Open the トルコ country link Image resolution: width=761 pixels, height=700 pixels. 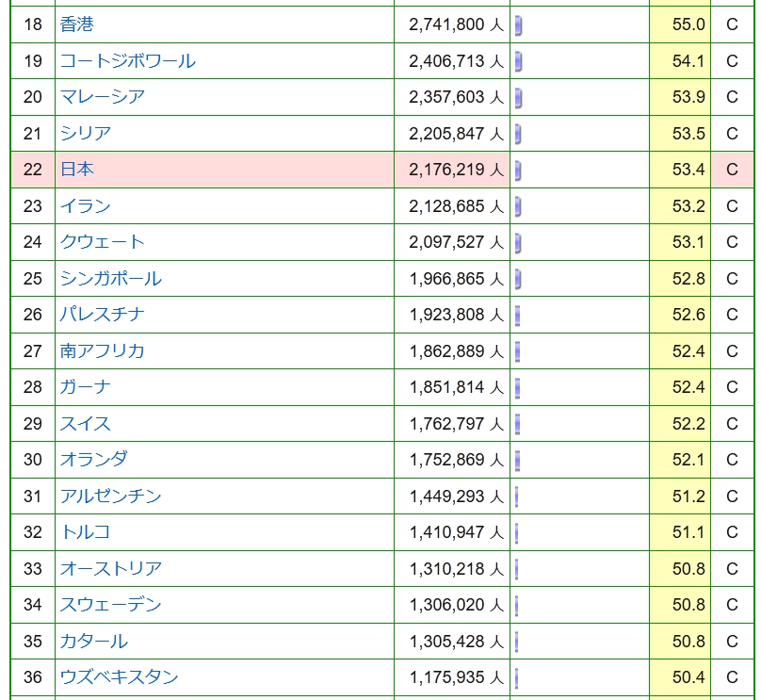86,532
